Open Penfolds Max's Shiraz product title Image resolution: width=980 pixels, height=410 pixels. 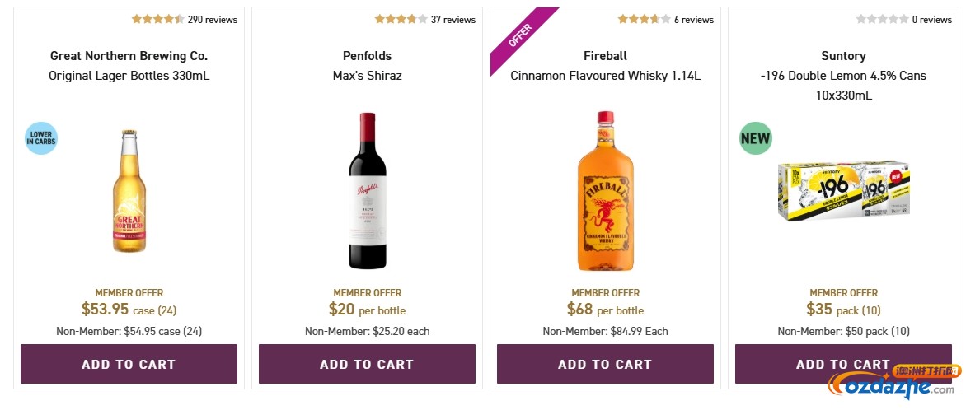(x=367, y=76)
